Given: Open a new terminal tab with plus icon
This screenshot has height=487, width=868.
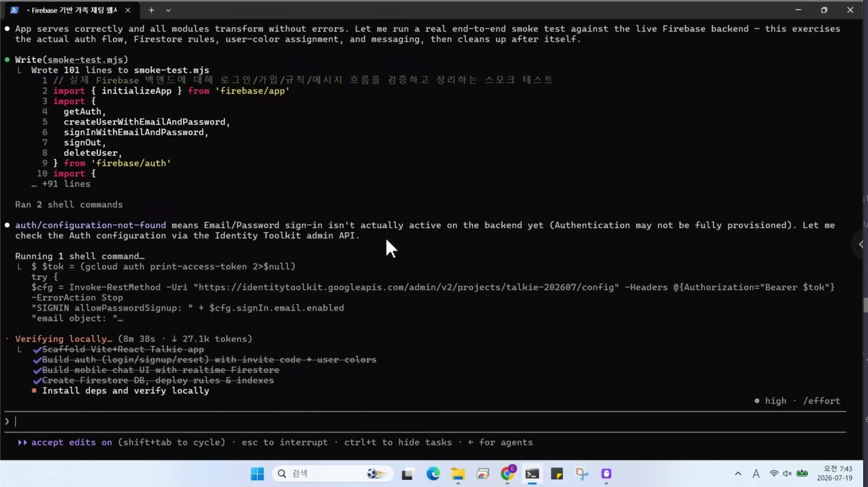Looking at the screenshot, I should tap(151, 10).
